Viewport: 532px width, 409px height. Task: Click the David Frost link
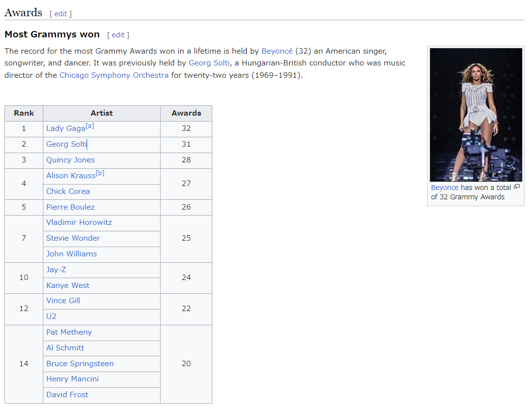tap(67, 395)
